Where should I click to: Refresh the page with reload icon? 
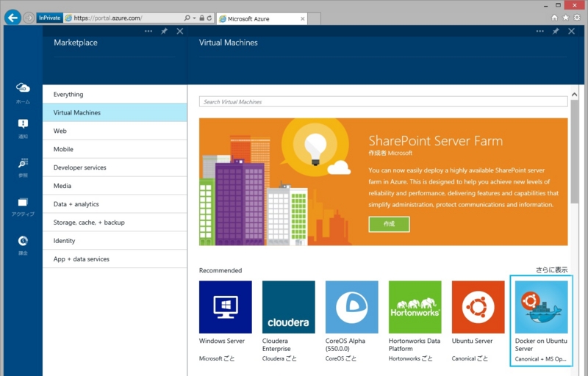209,18
